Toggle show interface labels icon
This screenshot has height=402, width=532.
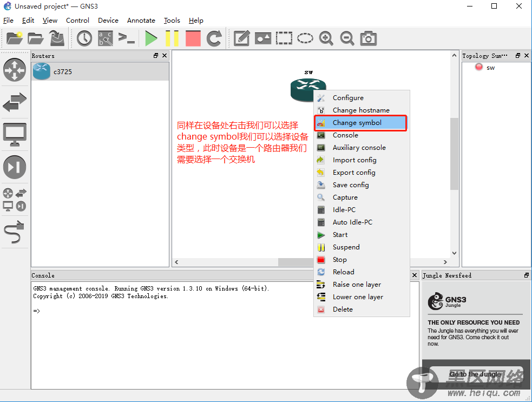coord(106,38)
